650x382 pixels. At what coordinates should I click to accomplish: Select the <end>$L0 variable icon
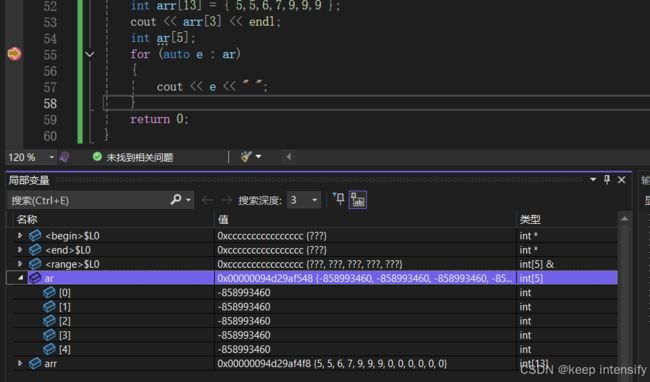point(35,249)
